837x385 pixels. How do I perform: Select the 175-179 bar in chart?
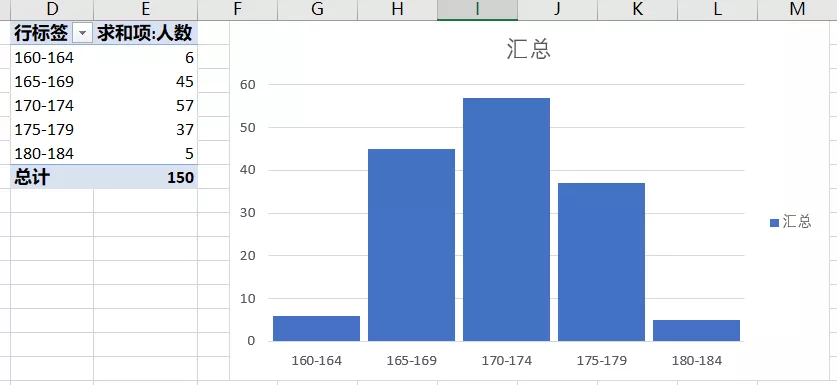pyautogui.click(x=602, y=262)
